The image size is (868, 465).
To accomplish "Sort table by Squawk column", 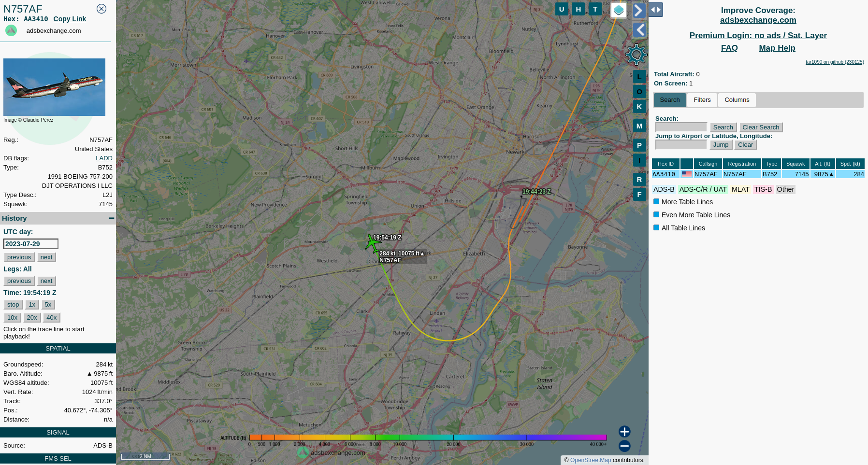I will click(x=796, y=164).
